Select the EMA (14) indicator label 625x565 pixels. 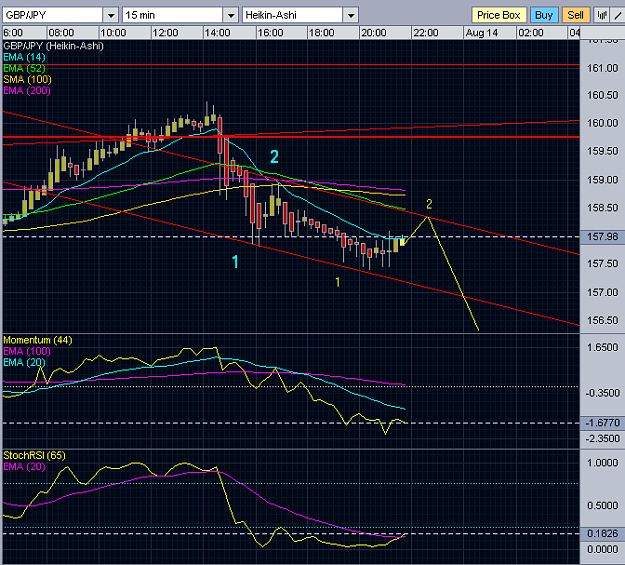click(x=24, y=57)
